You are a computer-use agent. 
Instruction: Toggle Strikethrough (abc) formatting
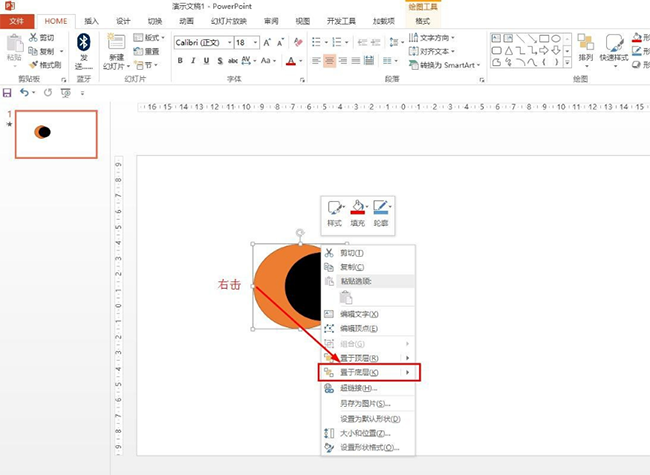coord(233,61)
